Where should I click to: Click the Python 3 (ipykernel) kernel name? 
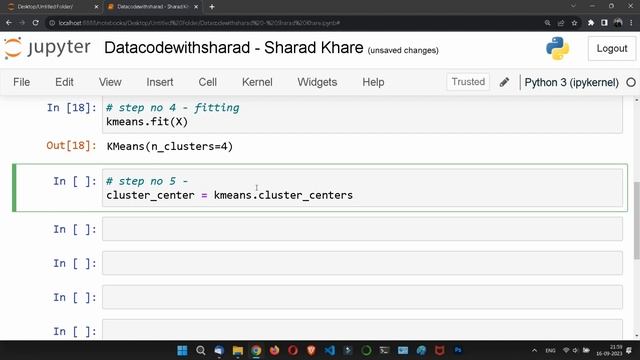coord(571,82)
